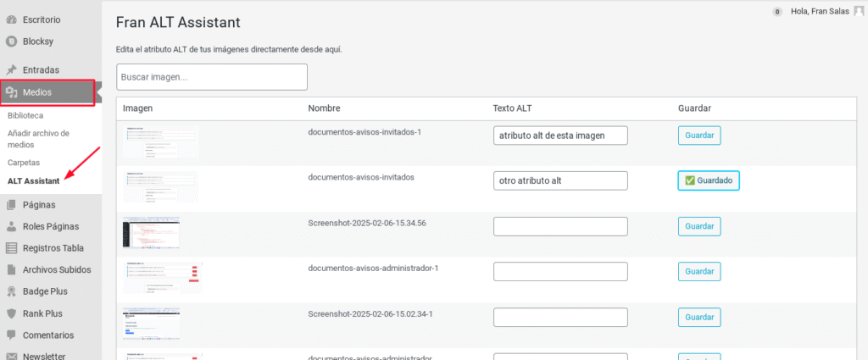Click the Entradas pushpin icon
The height and width of the screenshot is (360, 868).
point(11,70)
